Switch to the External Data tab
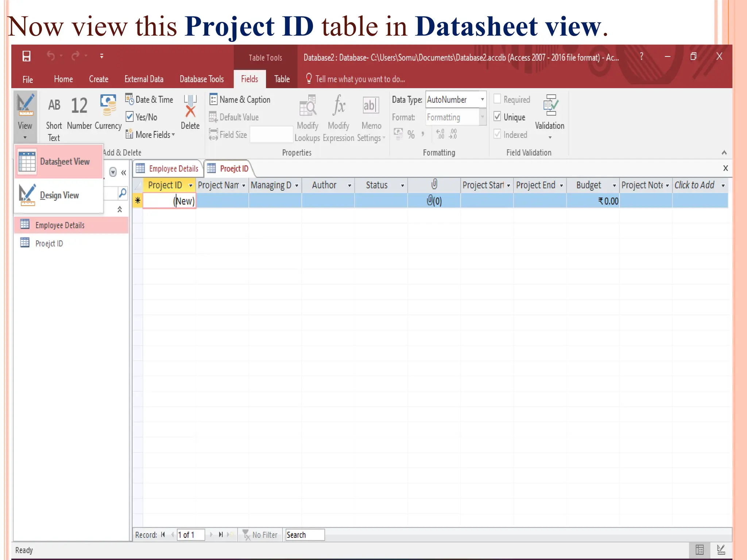This screenshot has width=747, height=560. tap(144, 79)
